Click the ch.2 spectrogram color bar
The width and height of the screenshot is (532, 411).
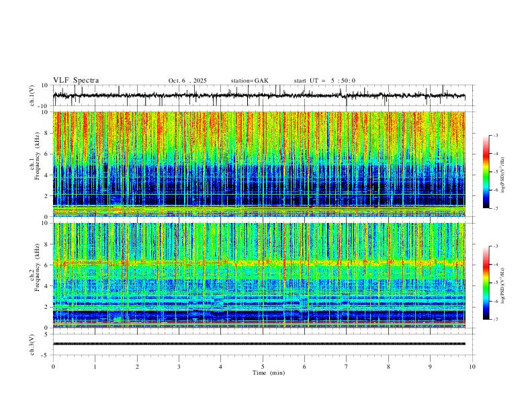486,283
